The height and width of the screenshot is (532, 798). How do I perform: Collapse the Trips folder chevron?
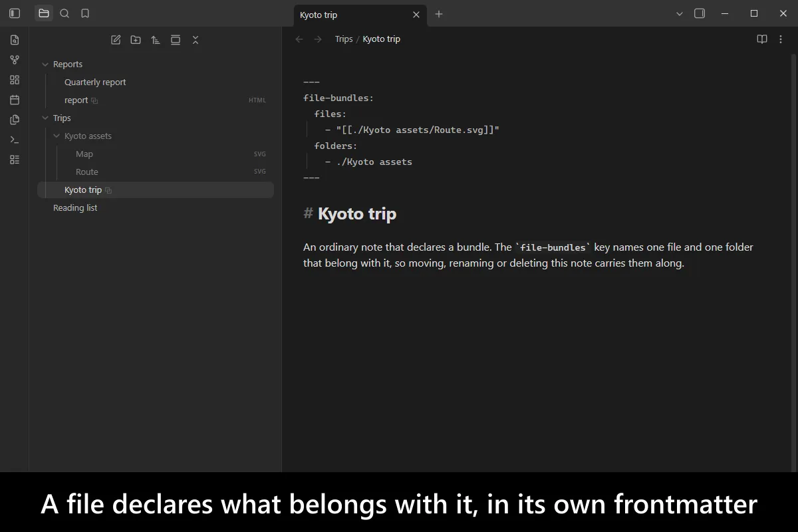(x=45, y=118)
